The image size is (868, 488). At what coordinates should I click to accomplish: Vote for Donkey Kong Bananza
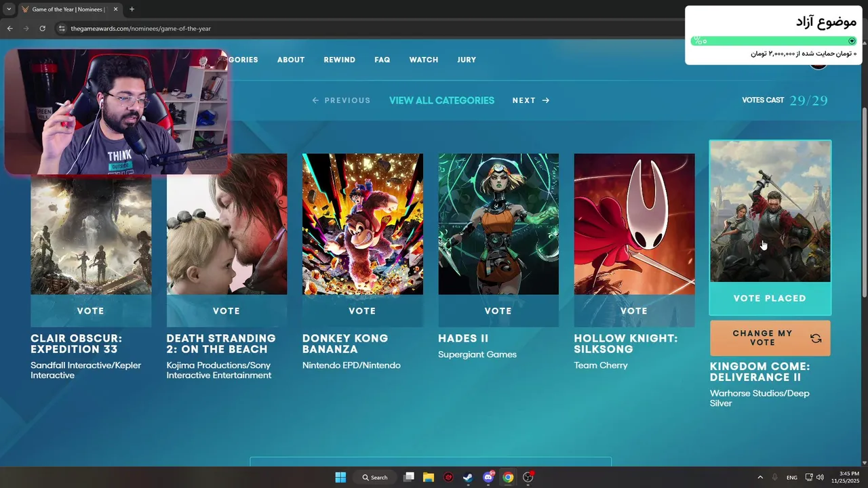362,311
